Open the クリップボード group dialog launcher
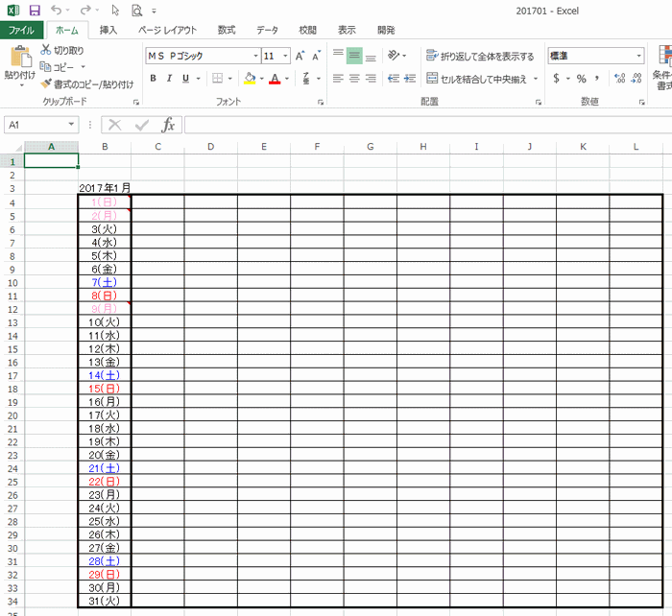Viewport: 672px width, 616px height. pyautogui.click(x=136, y=102)
